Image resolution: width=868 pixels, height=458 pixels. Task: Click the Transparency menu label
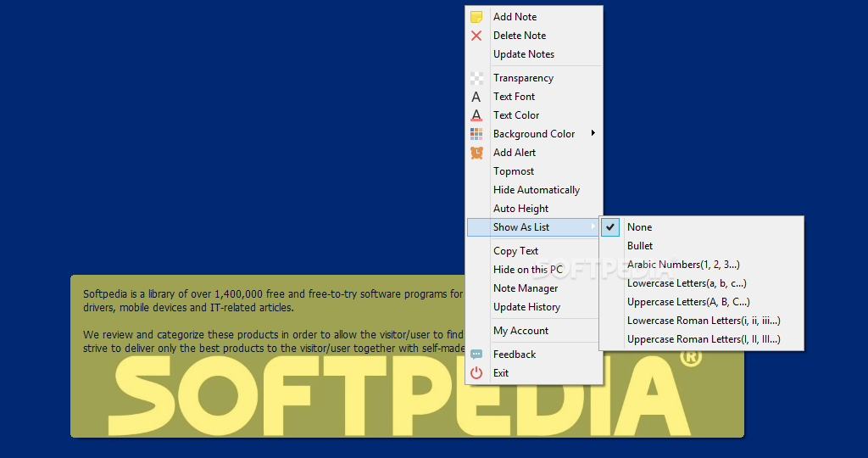tap(523, 78)
